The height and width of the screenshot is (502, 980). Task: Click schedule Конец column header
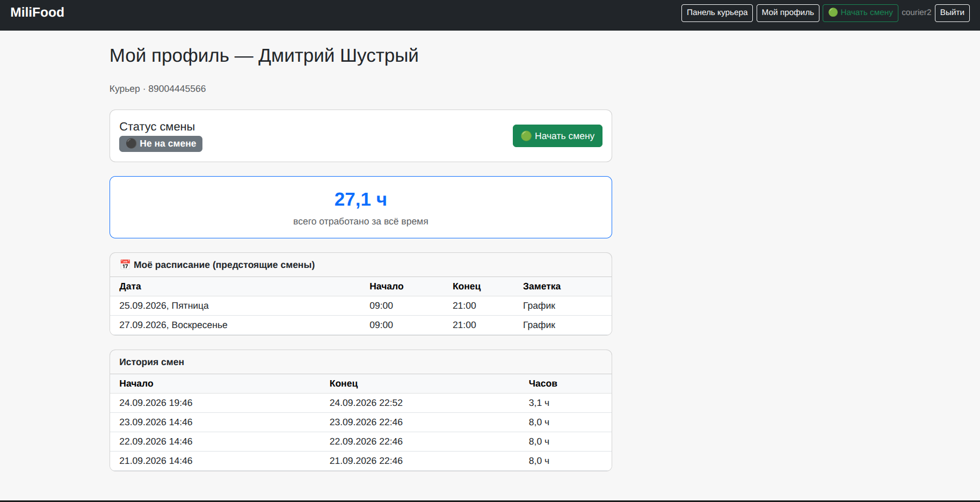tap(467, 287)
